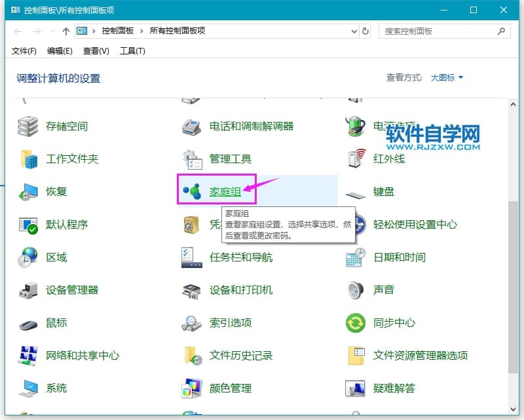Image resolution: width=524 pixels, height=420 pixels.
Task: Click the 声音 speaker icon
Action: (355, 290)
